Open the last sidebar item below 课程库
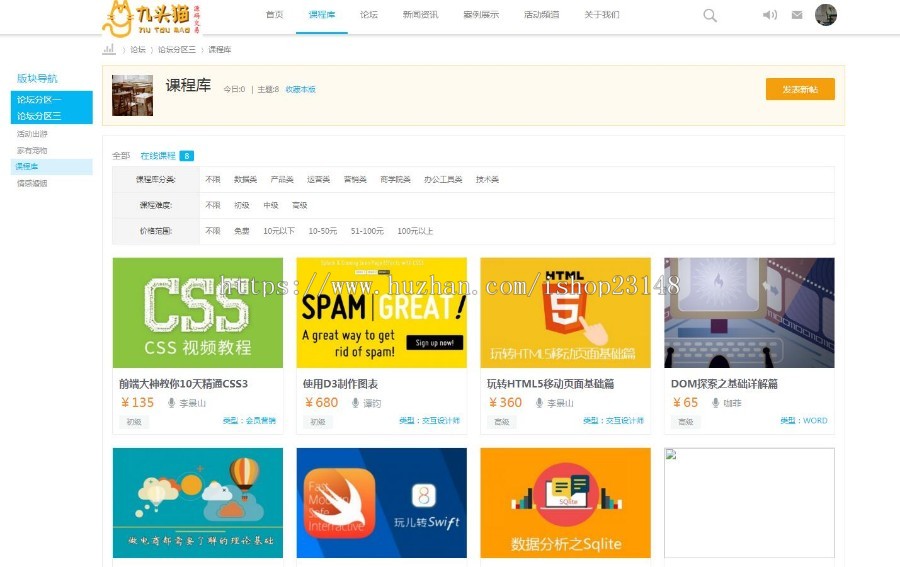Image resolution: width=900 pixels, height=567 pixels. (x=32, y=184)
